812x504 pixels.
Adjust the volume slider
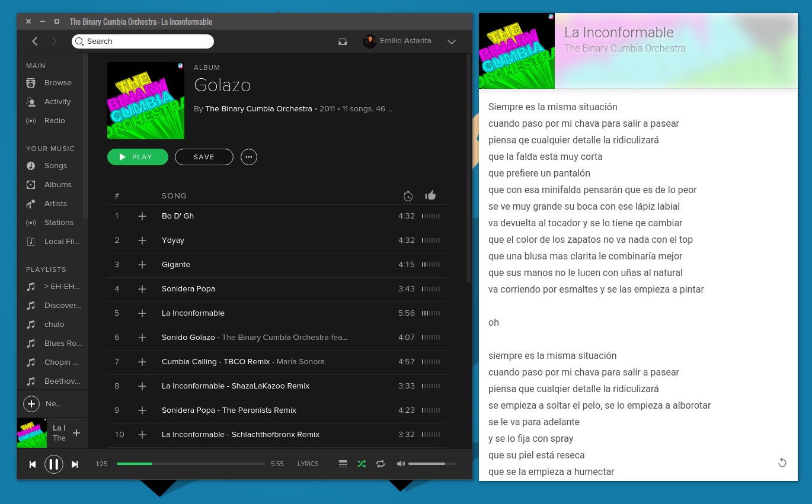432,464
